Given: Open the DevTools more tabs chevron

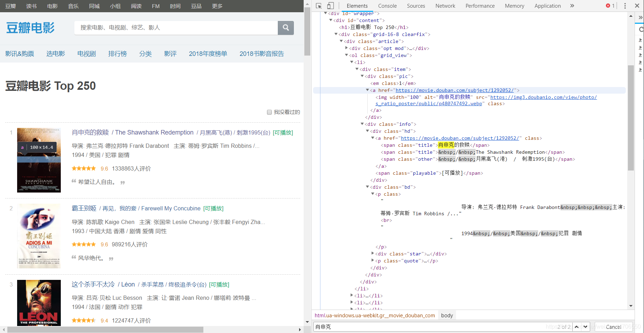Looking at the screenshot, I should [572, 6].
